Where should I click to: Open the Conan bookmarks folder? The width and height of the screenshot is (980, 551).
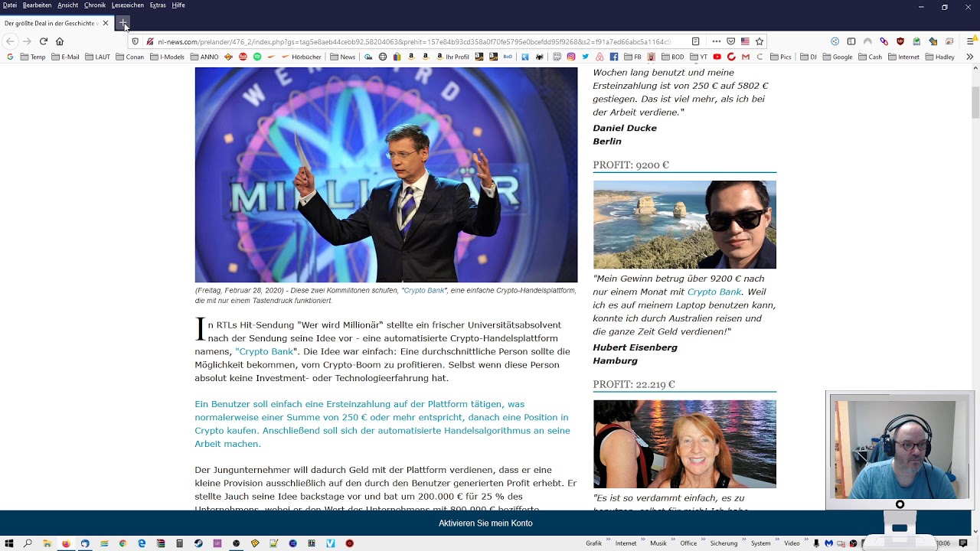129,57
